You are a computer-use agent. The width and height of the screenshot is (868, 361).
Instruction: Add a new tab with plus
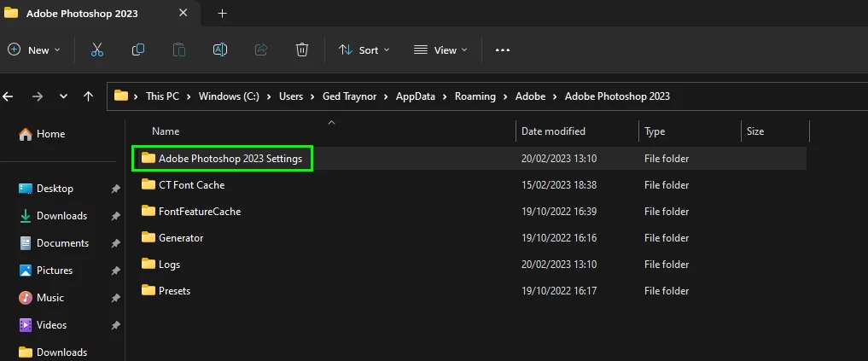tap(223, 14)
